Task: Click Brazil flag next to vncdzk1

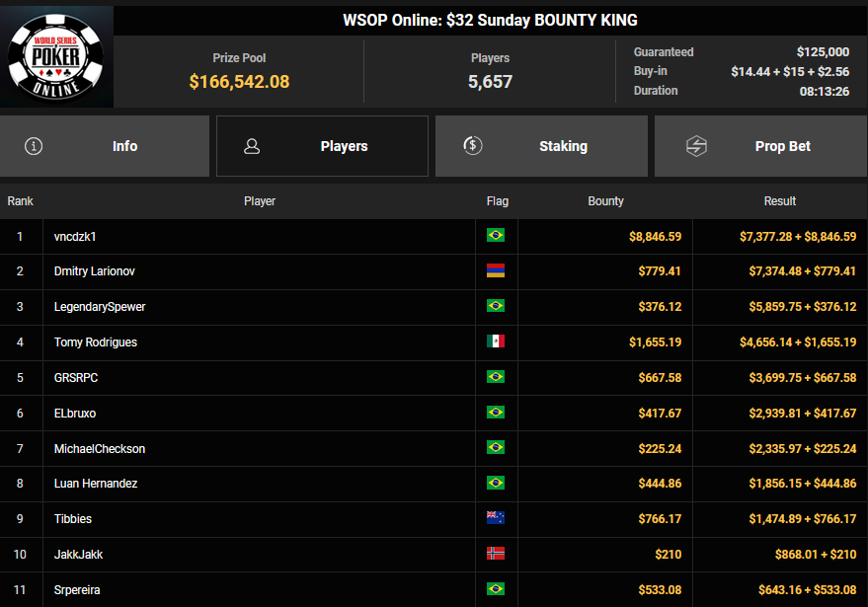Action: (496, 236)
